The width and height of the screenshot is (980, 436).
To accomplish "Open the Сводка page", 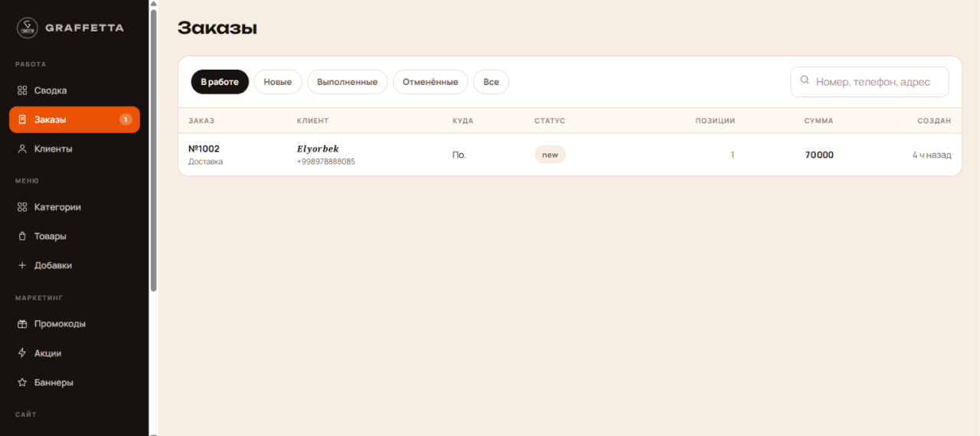I will tap(74, 90).
